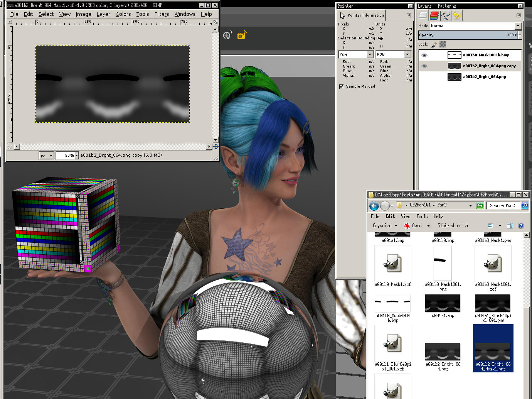This screenshot has width=532, height=399.
Task: Select a001b2_Brght_064.png layer row
Action: 470,77
